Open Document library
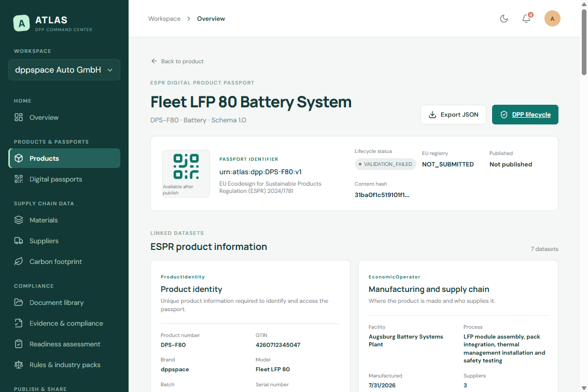 click(64, 302)
